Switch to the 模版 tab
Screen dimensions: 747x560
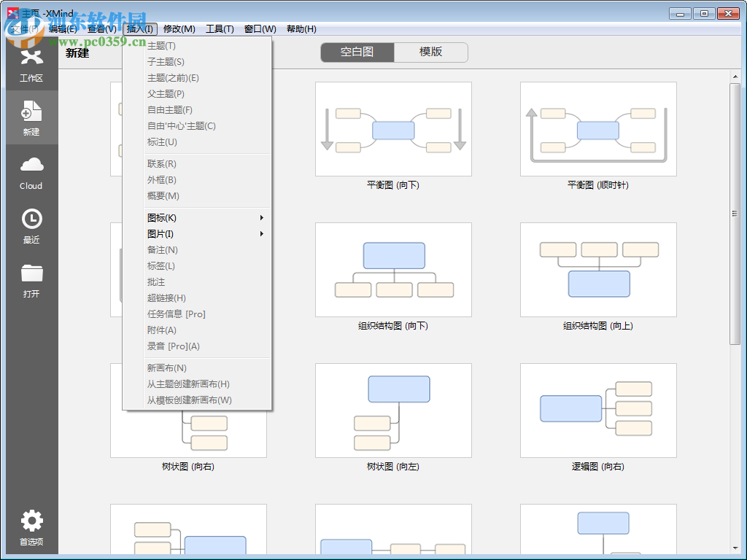pyautogui.click(x=432, y=52)
